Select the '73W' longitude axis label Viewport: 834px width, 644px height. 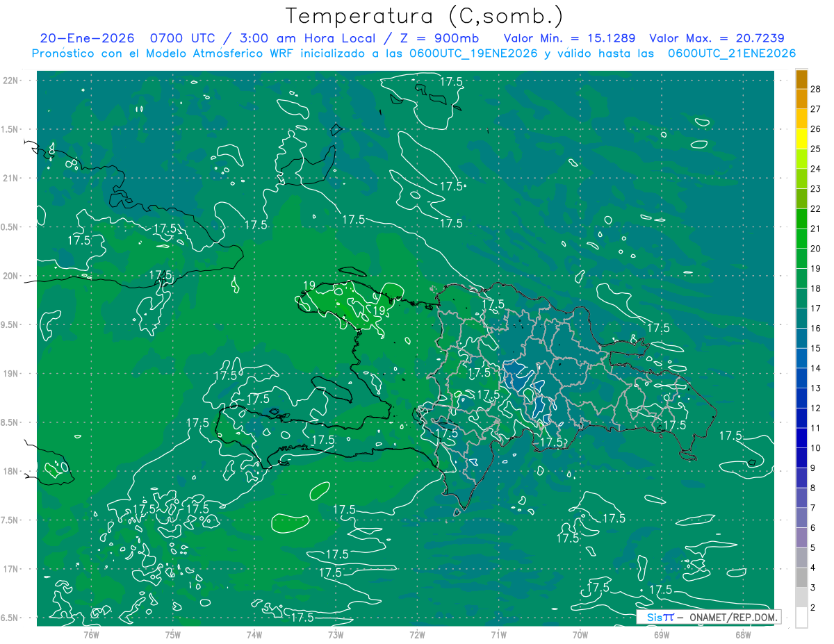pyautogui.click(x=336, y=634)
